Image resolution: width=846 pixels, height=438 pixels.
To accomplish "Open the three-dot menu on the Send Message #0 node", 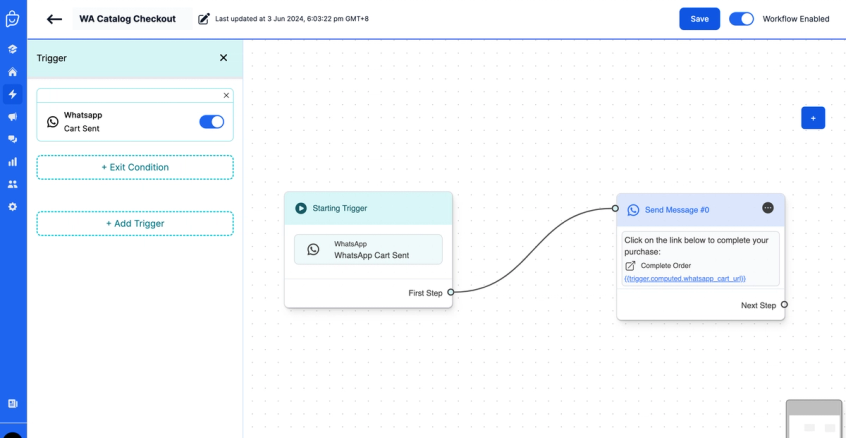I will [768, 208].
